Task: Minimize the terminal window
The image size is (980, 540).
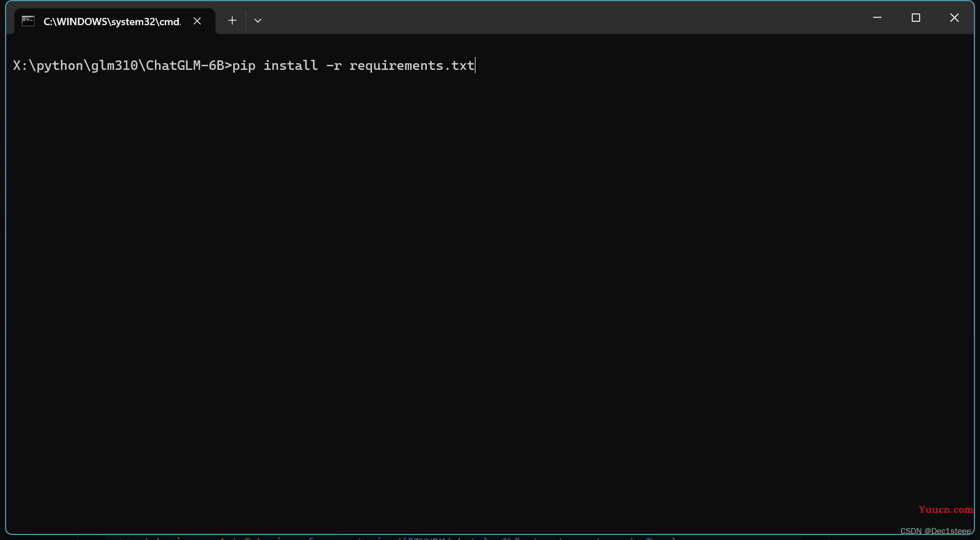Action: [x=877, y=18]
